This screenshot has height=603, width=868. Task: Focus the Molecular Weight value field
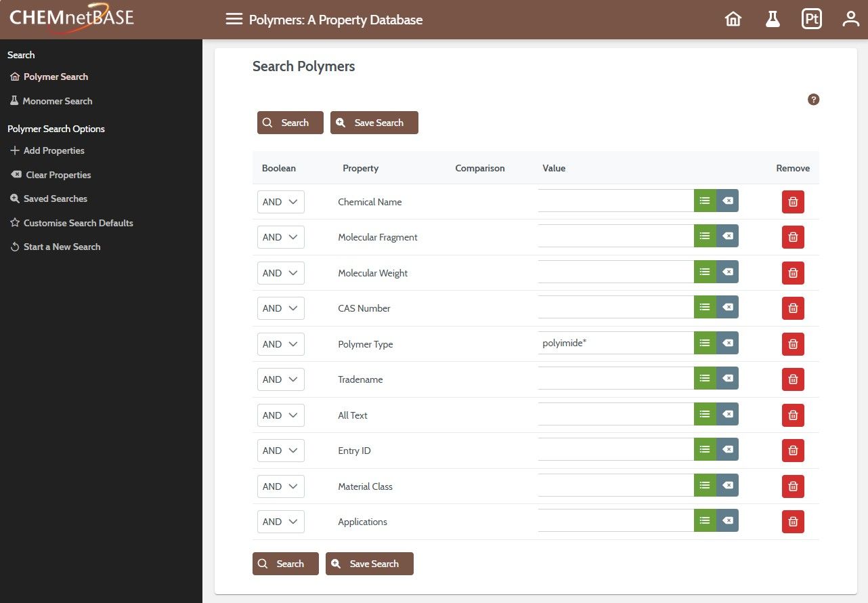coord(616,272)
